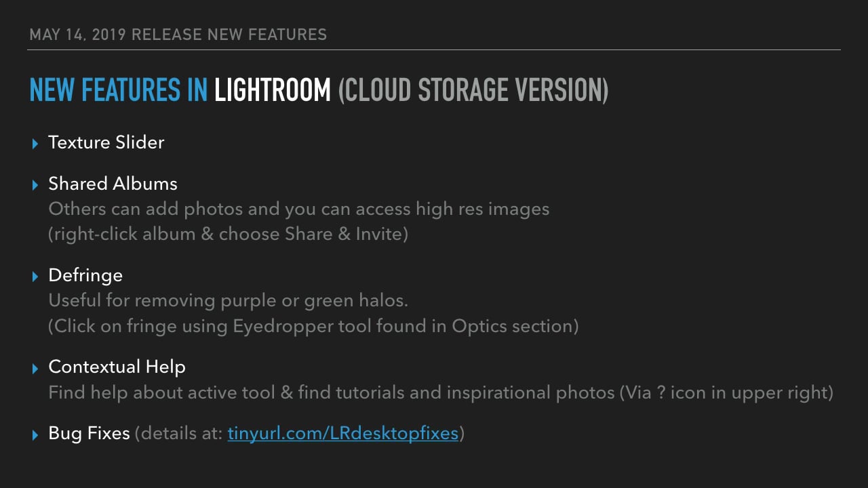Screen dimensions: 868x488
Task: Click the triangle bullet beside Texture Slider
Action: tap(35, 144)
